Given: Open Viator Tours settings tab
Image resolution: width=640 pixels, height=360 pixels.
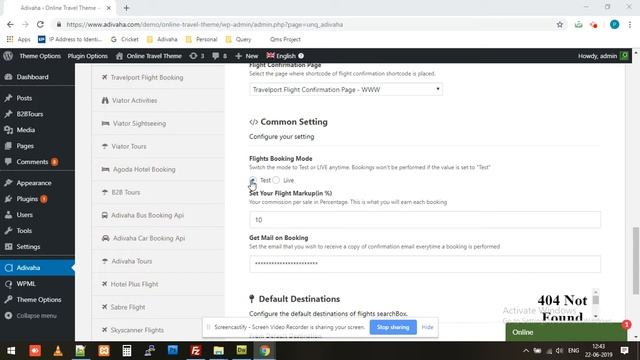Looking at the screenshot, I should [158, 146].
